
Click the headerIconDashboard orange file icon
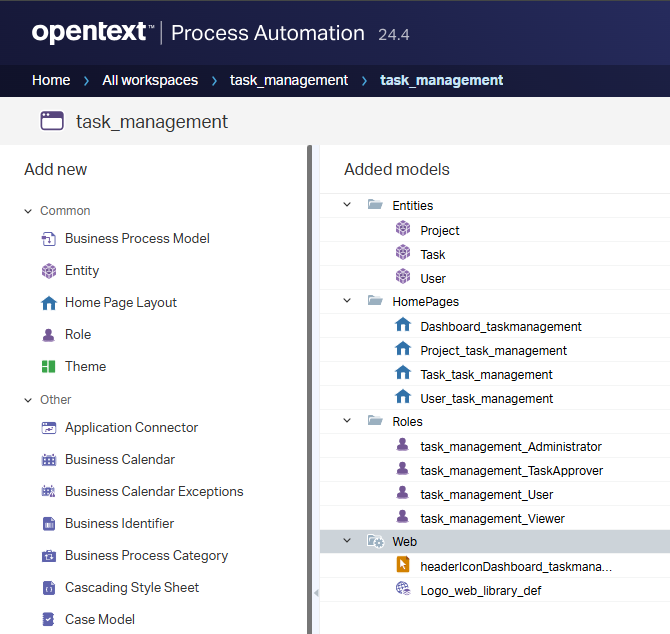click(403, 566)
